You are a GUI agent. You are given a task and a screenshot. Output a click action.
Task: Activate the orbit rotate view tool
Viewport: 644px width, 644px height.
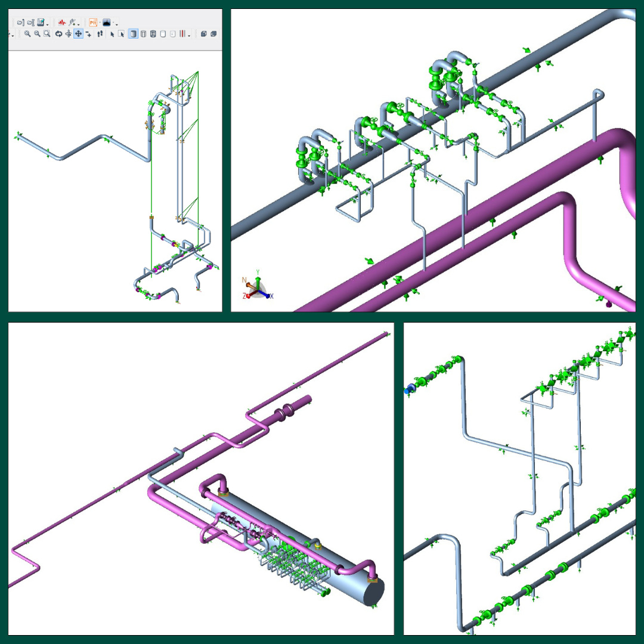click(x=58, y=34)
